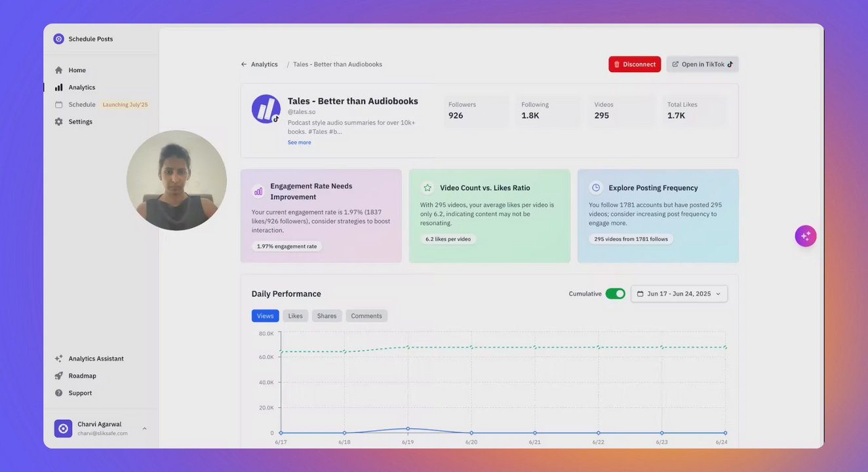Image resolution: width=868 pixels, height=472 pixels.
Task: Click the 6/19 data point on blue line
Action: pos(408,429)
